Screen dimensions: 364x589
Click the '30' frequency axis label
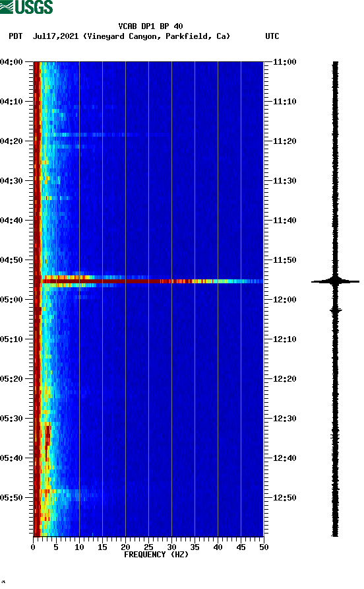171,547
